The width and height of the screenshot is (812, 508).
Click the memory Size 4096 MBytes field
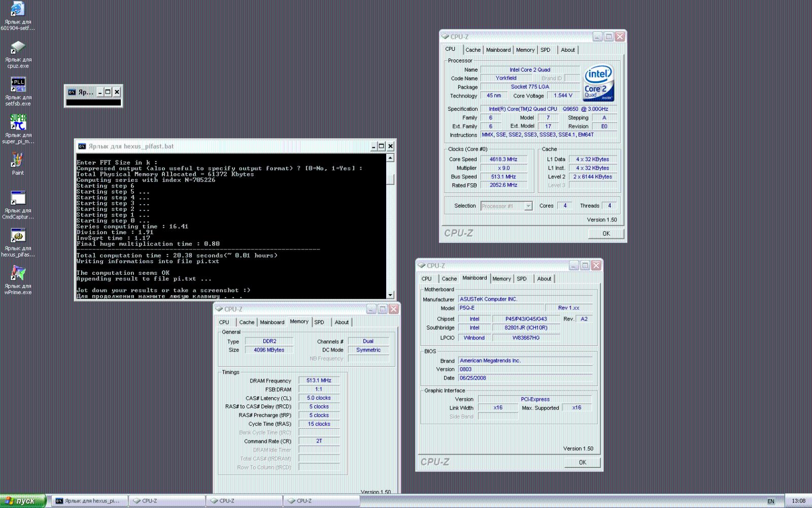tap(269, 350)
